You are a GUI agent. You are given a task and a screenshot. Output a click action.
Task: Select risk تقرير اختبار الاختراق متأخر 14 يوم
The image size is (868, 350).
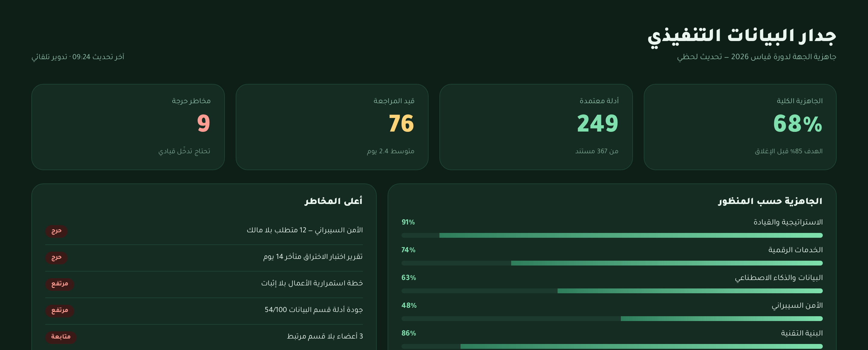click(x=204, y=258)
